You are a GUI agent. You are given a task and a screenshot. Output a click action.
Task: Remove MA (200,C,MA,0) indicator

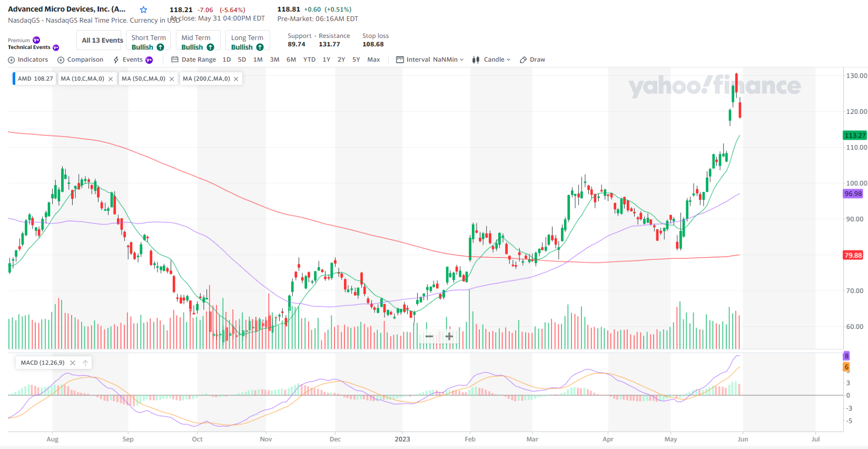coord(236,79)
